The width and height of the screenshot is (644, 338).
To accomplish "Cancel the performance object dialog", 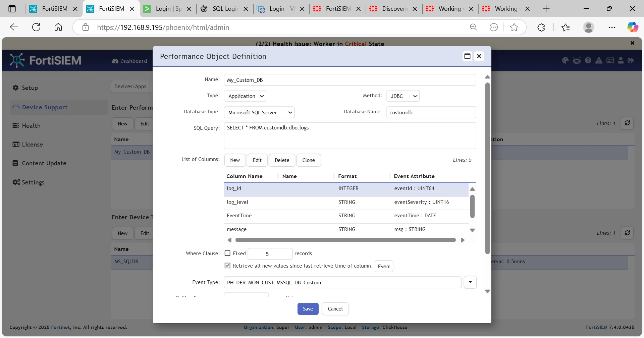I will click(335, 309).
